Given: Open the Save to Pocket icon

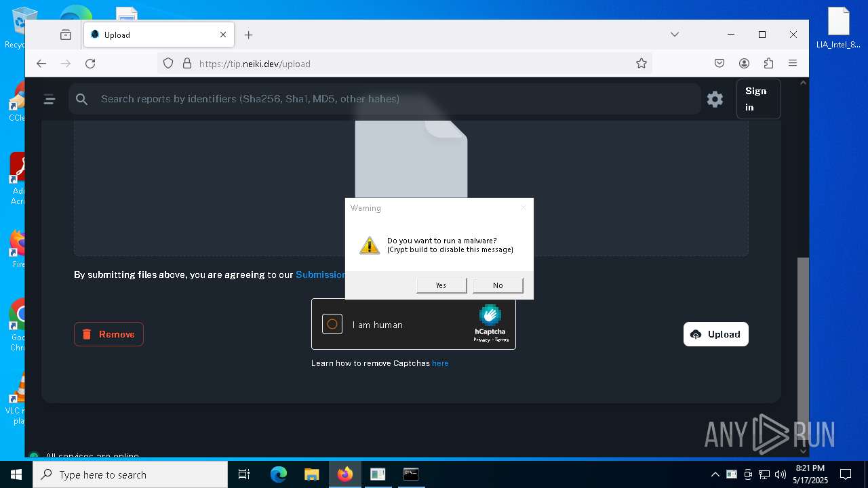Looking at the screenshot, I should 719,63.
